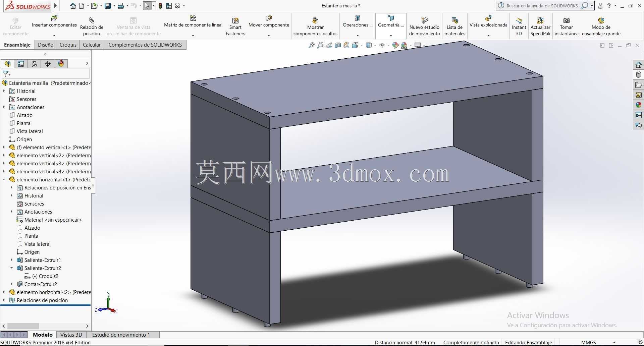The width and height of the screenshot is (644, 346).
Task: Select the PropertyManager tab icon
Action: (x=21, y=64)
